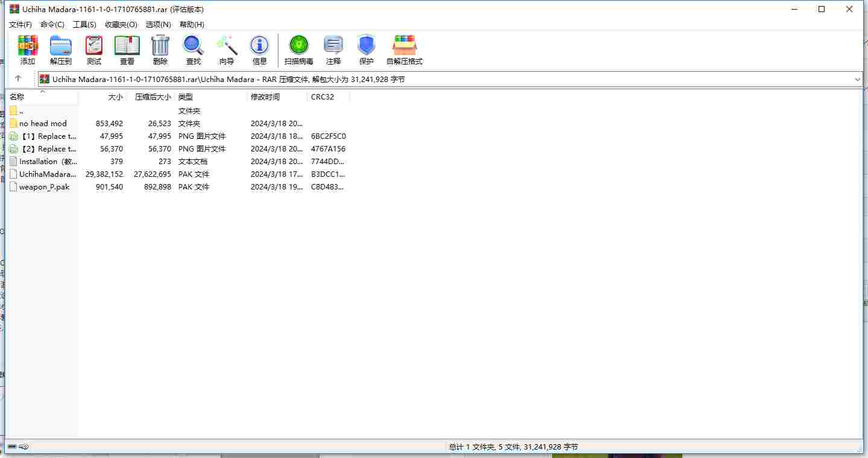Open the Help (帮助) menu
Image resolution: width=868 pixels, height=458 pixels.
click(x=192, y=25)
